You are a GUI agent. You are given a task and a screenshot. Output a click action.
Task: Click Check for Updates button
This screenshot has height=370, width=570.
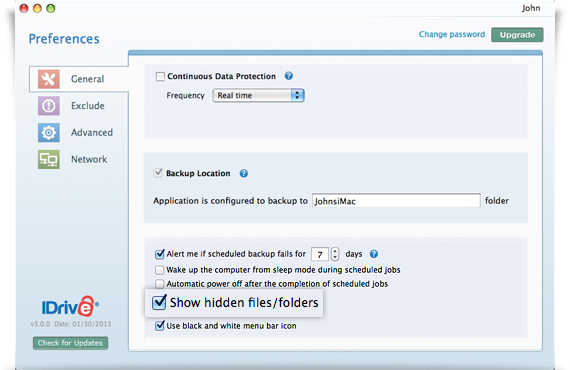click(71, 343)
